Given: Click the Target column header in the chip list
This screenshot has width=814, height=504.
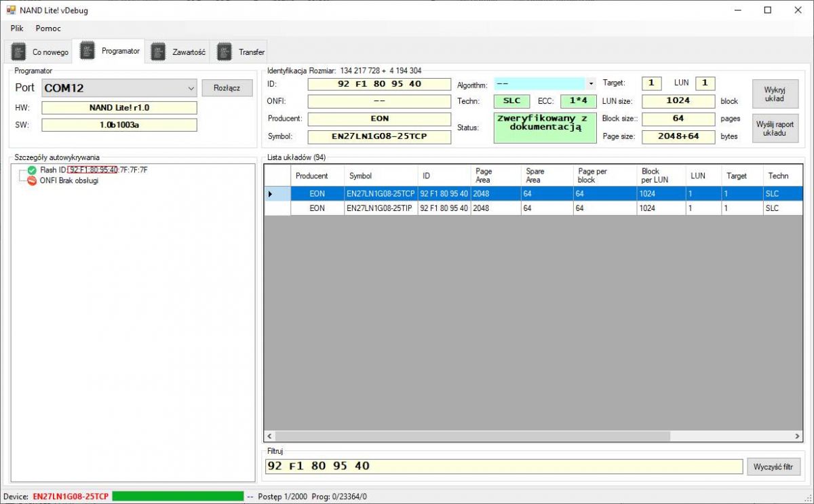Looking at the screenshot, I should click(742, 176).
